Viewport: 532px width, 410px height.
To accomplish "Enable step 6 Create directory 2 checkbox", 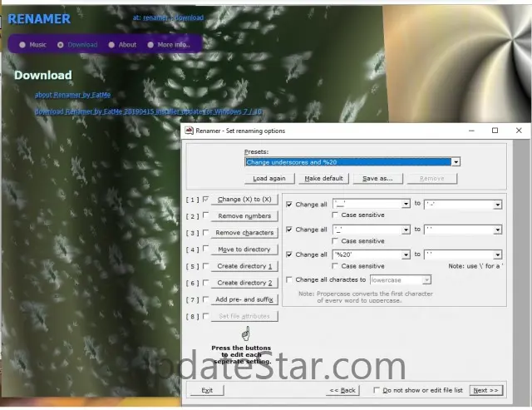I will (x=205, y=283).
